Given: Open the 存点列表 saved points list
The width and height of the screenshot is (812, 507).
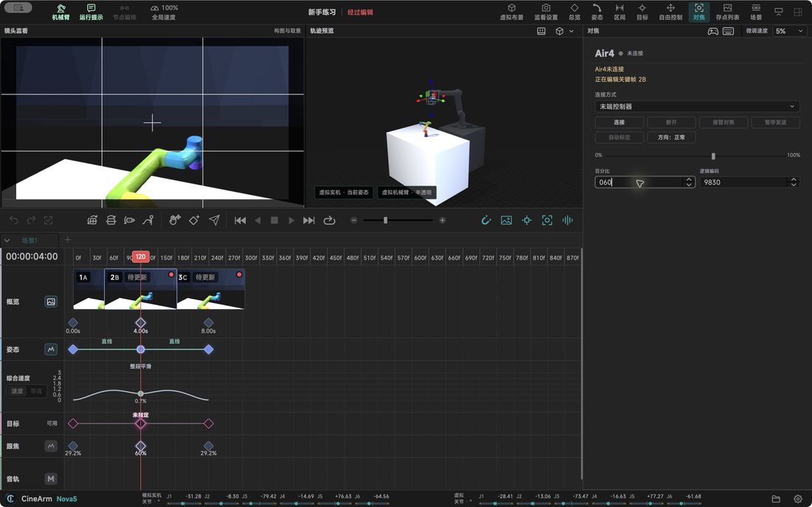Looking at the screenshot, I should (727, 12).
